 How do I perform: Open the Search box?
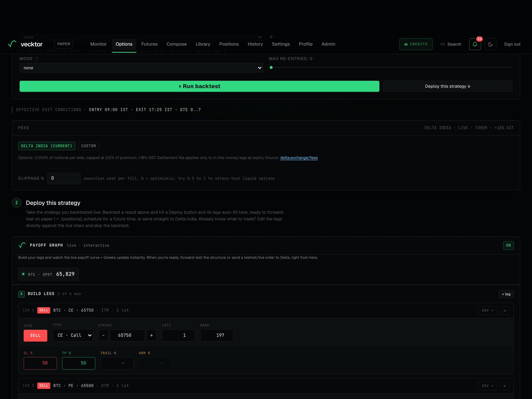pos(451,44)
